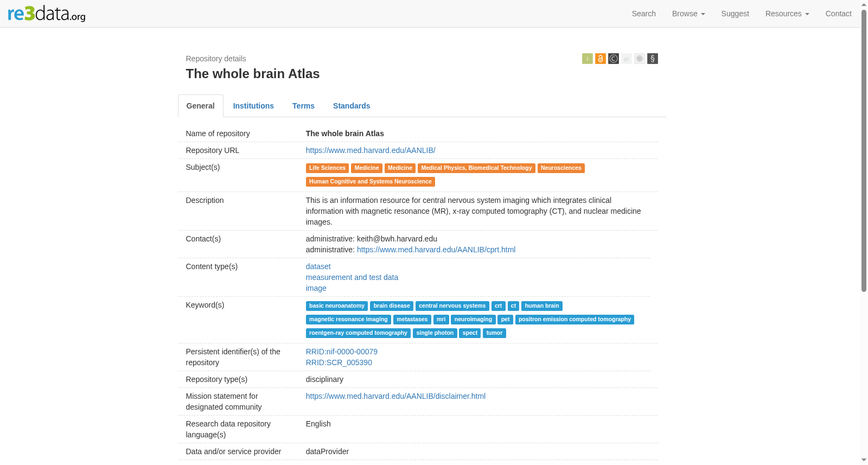
Task: Click the green additional information icon
Action: click(x=588, y=59)
